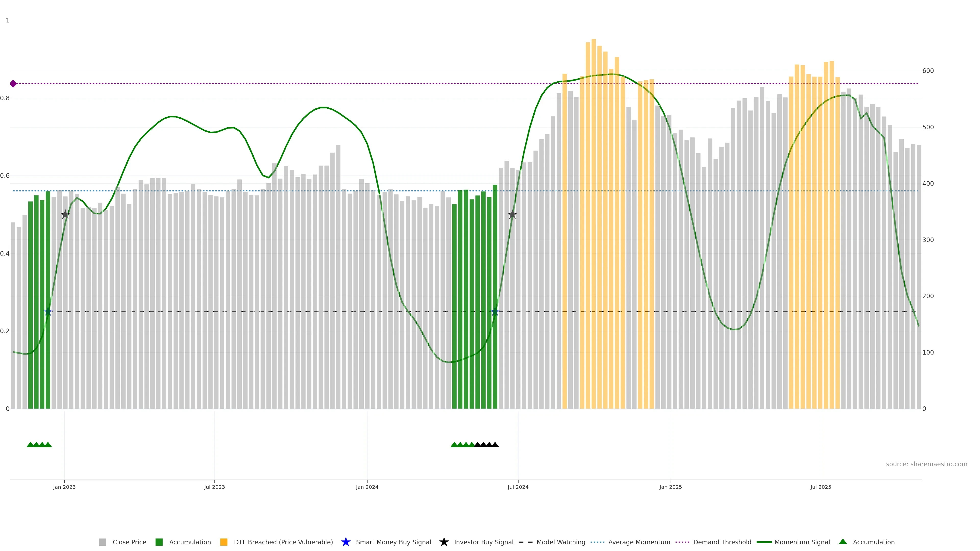Click the investor buy star near Jan 2023
This screenshot has width=980, height=551.
[x=65, y=215]
